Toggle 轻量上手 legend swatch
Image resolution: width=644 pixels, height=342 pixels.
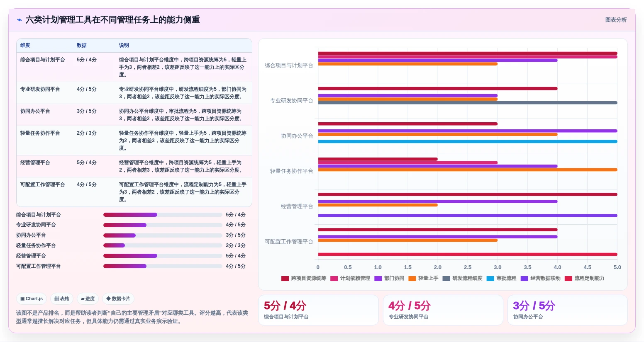[x=412, y=279]
